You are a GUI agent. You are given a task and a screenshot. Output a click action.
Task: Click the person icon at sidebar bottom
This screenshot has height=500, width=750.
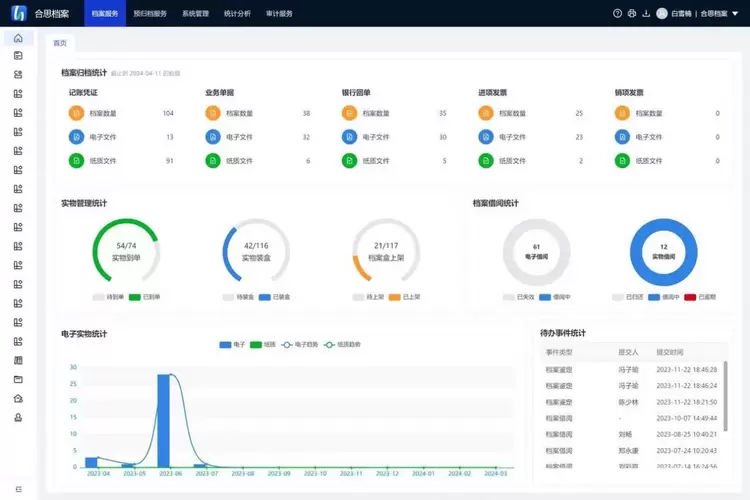click(x=18, y=417)
